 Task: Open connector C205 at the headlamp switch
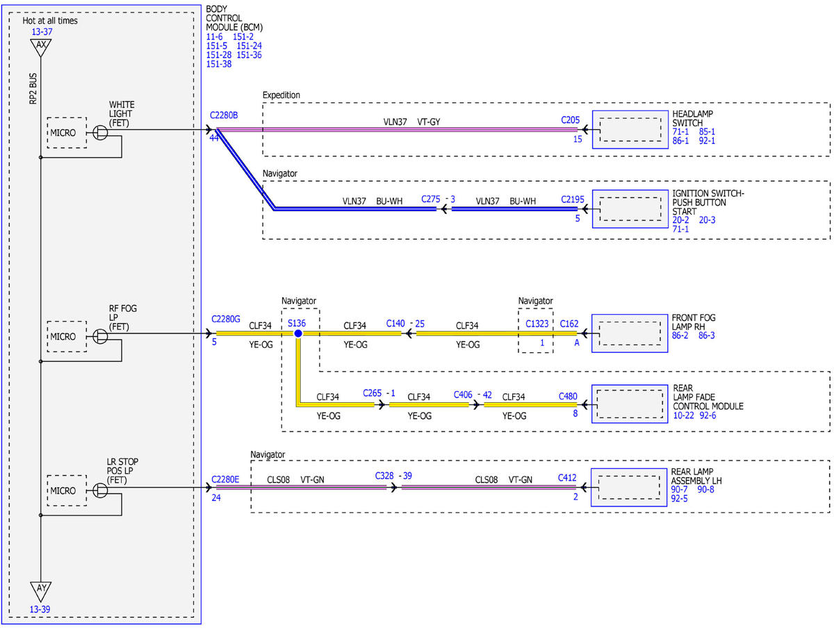[571, 119]
